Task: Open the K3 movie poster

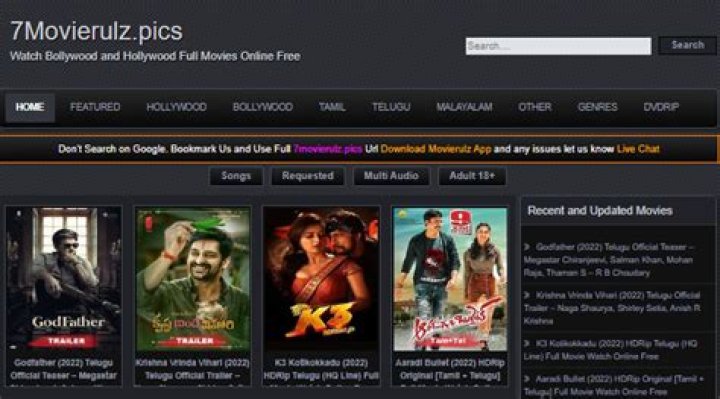Action: (321, 279)
